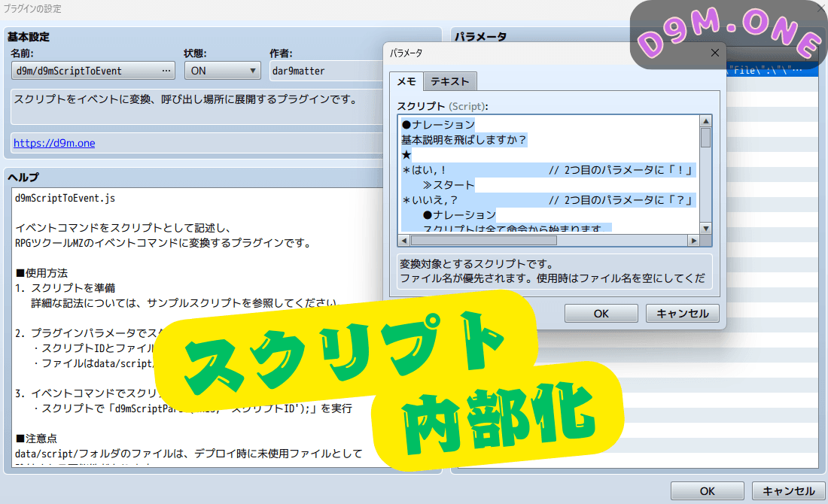Switch to the テキスト tab
This screenshot has width=828, height=504.
click(450, 81)
